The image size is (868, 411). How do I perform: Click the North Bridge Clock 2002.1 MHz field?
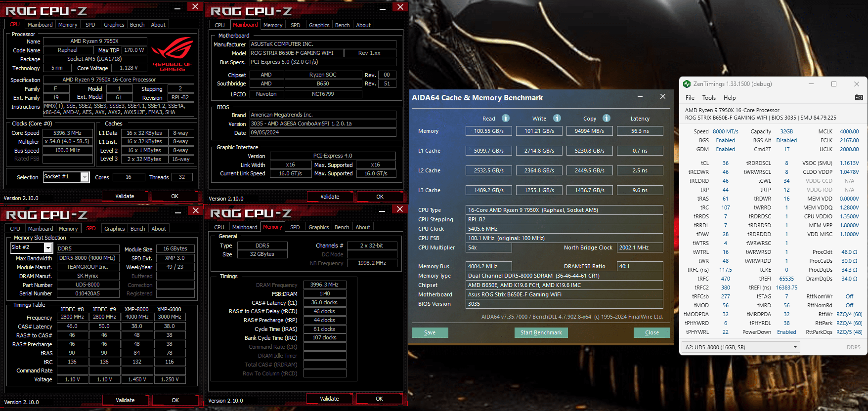[x=640, y=247]
